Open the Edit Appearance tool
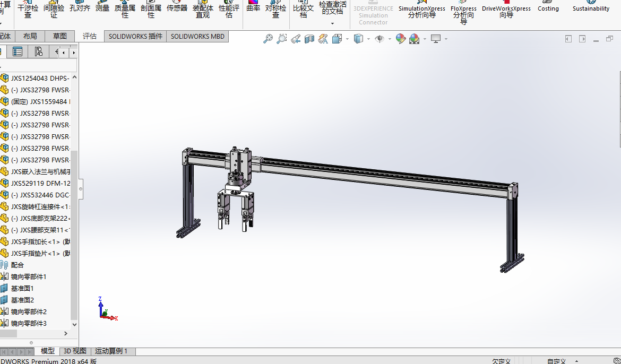Image resolution: width=621 pixels, height=364 pixels. click(401, 39)
